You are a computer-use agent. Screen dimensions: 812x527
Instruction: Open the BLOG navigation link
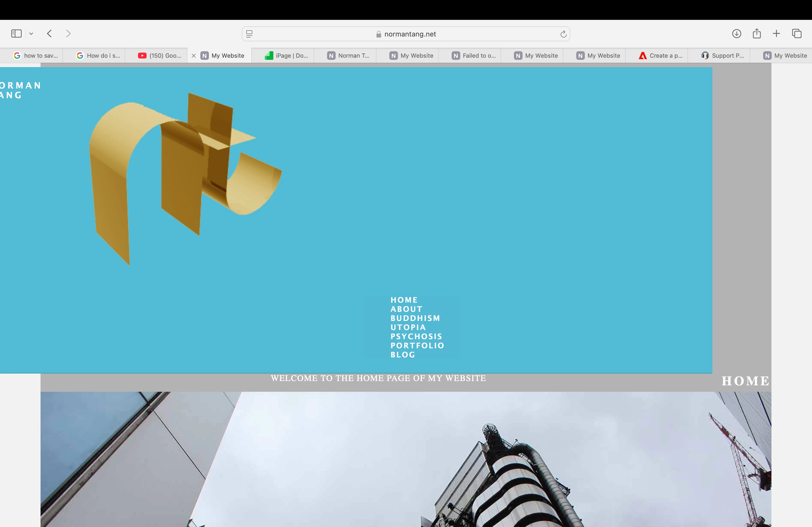click(x=403, y=354)
